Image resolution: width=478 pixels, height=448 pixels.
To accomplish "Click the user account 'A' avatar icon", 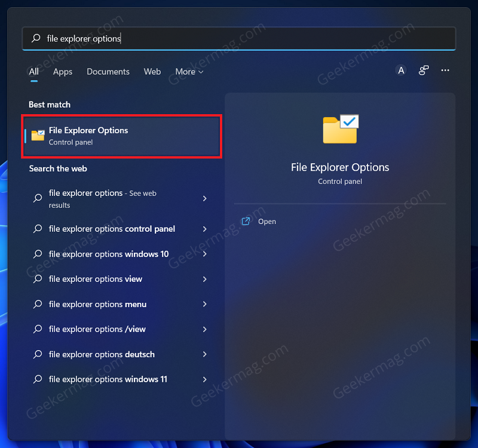I will click(401, 70).
